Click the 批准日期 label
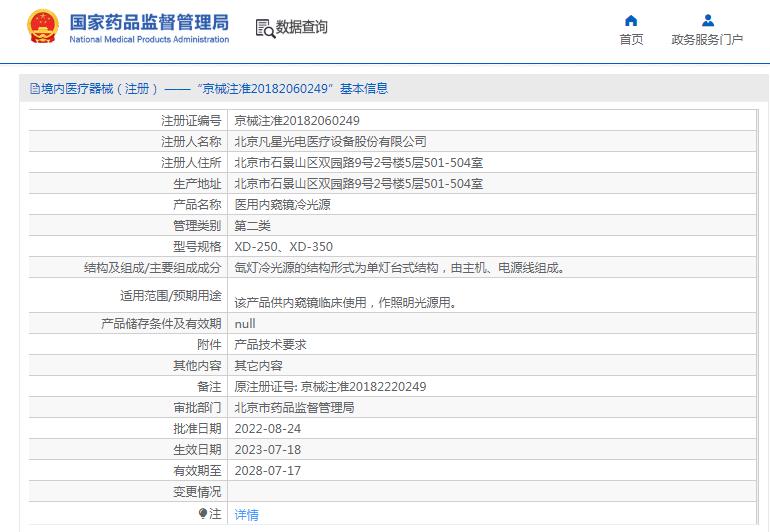 [x=197, y=429]
